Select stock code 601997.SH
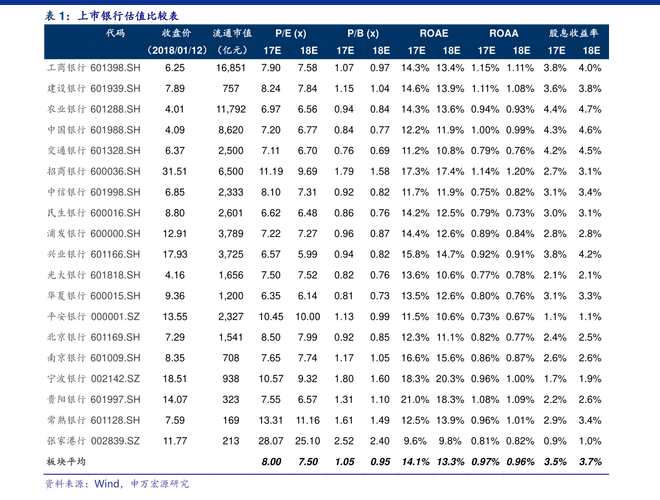This screenshot has height=500, width=660. tap(115, 399)
